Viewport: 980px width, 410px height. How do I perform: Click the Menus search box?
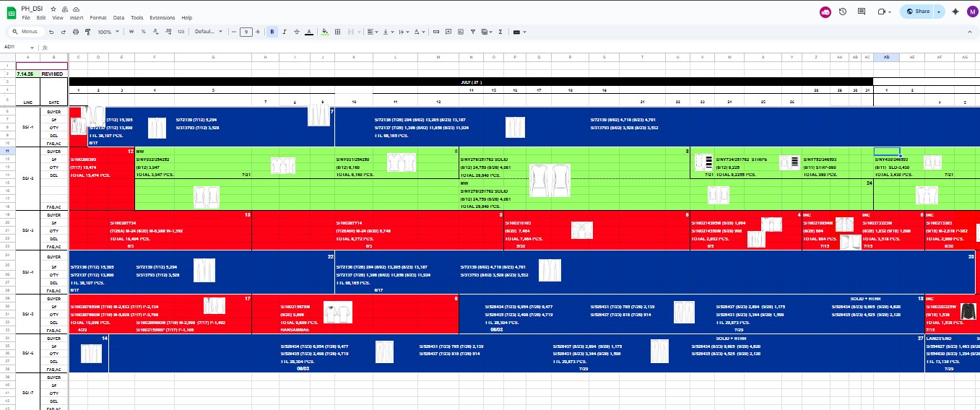(x=25, y=32)
